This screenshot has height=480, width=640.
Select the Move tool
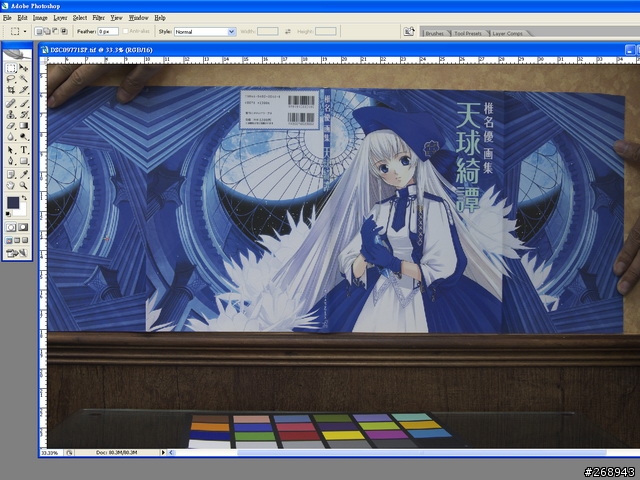(x=24, y=68)
